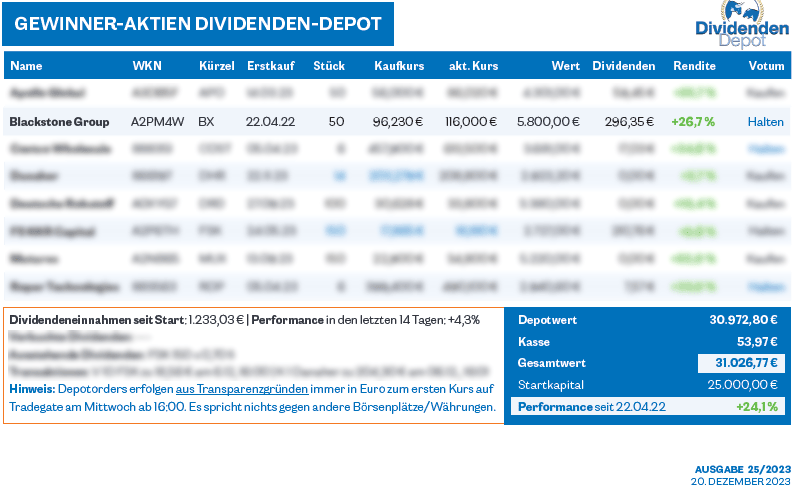Select the Dividenden column header
The image size is (793, 487).
(624, 66)
